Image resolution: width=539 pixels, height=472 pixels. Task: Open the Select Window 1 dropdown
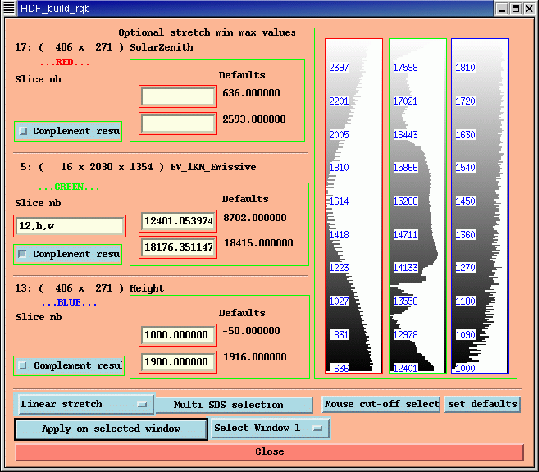pyautogui.click(x=271, y=428)
